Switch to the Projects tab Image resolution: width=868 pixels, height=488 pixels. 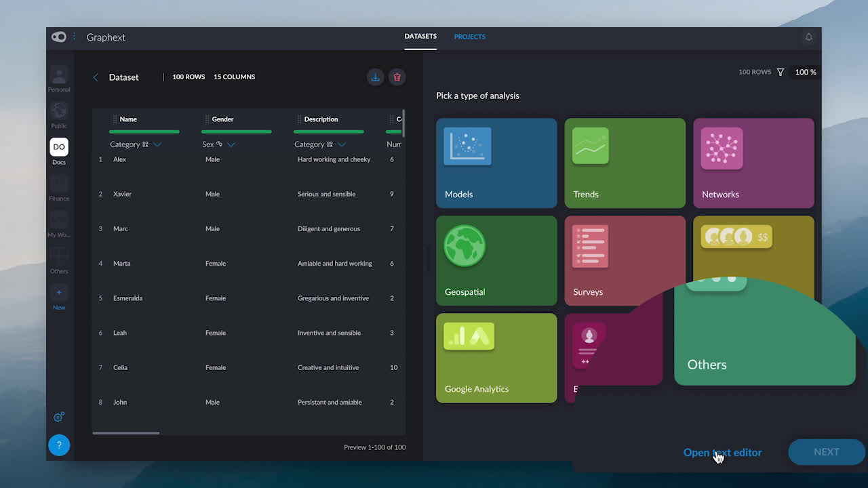click(x=470, y=37)
